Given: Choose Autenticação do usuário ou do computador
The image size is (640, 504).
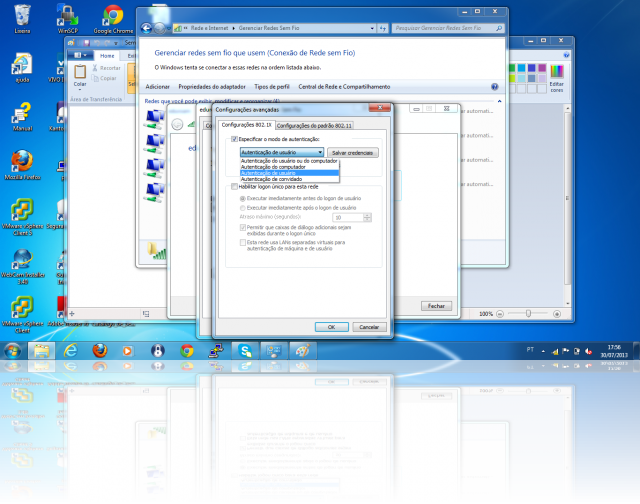Looking at the screenshot, I should (x=289, y=161).
